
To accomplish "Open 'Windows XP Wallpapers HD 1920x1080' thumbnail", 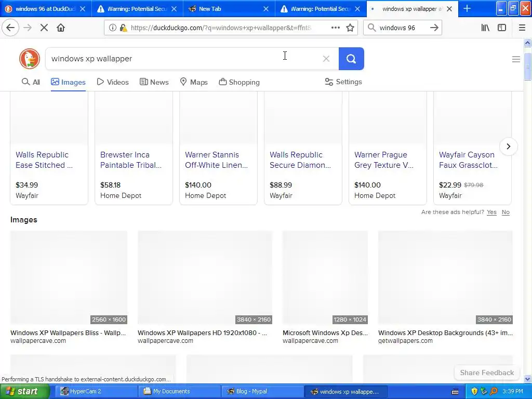I will (x=205, y=277).
